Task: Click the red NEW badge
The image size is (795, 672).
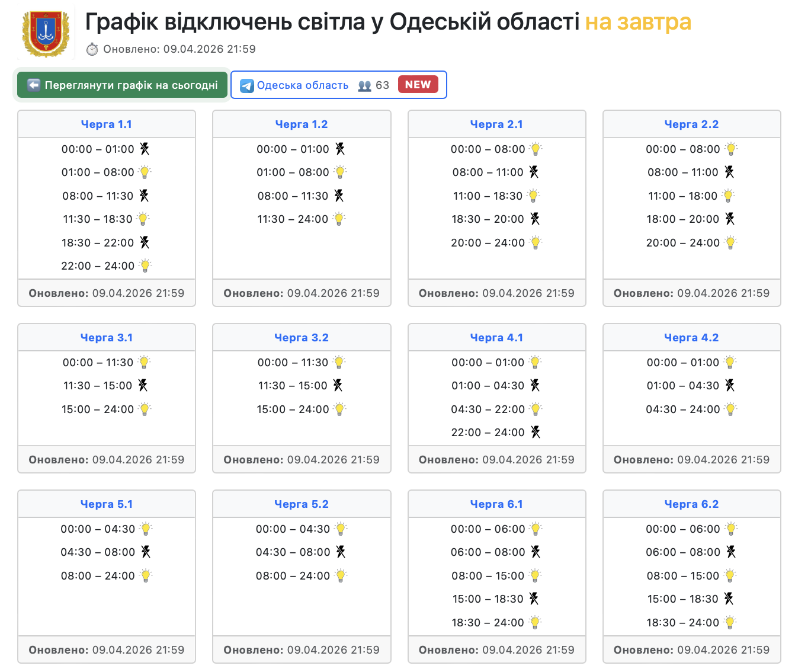Action: click(418, 85)
